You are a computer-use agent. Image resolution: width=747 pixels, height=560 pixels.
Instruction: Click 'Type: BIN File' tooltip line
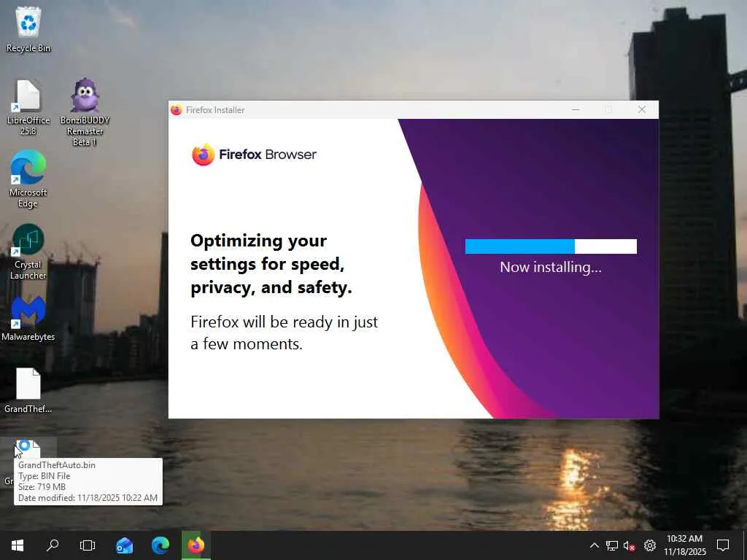pyautogui.click(x=44, y=476)
